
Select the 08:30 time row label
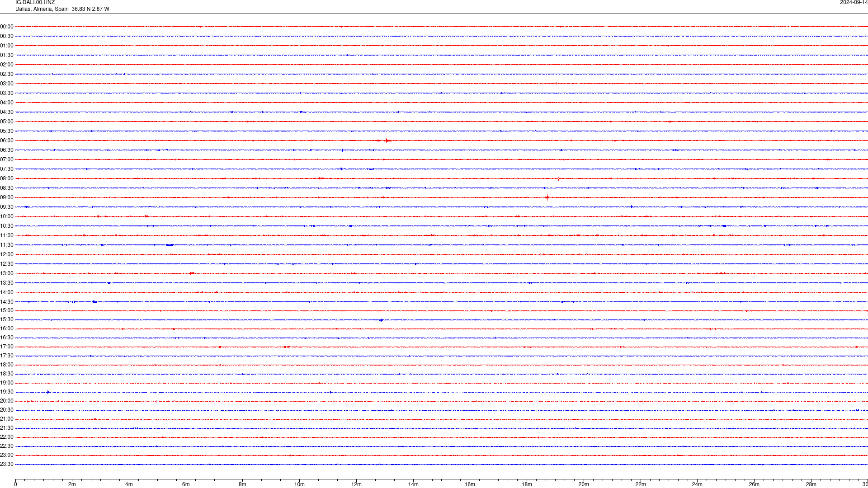click(x=7, y=188)
